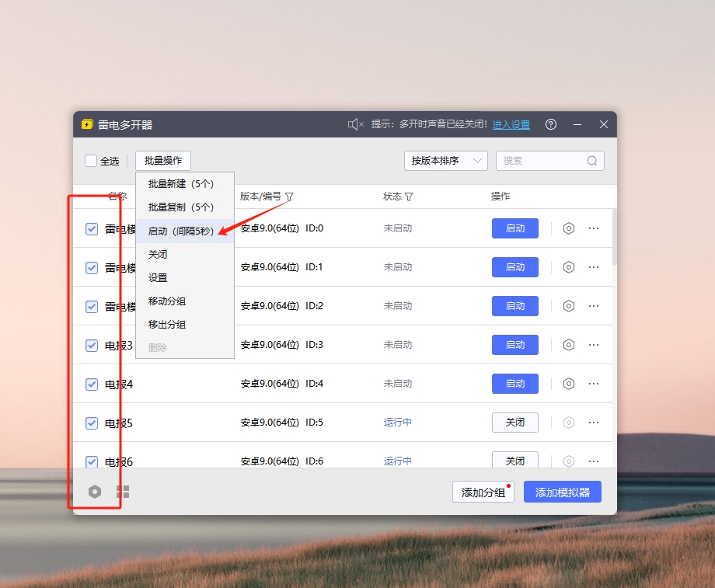Open the 按版本排序 sort dropdown
The image size is (715, 588).
coord(445,161)
